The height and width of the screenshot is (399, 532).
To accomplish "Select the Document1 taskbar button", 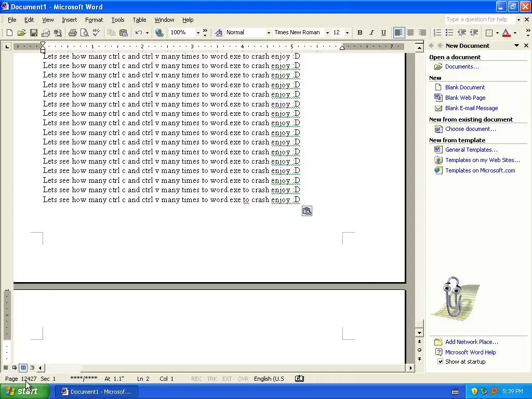I will point(96,392).
